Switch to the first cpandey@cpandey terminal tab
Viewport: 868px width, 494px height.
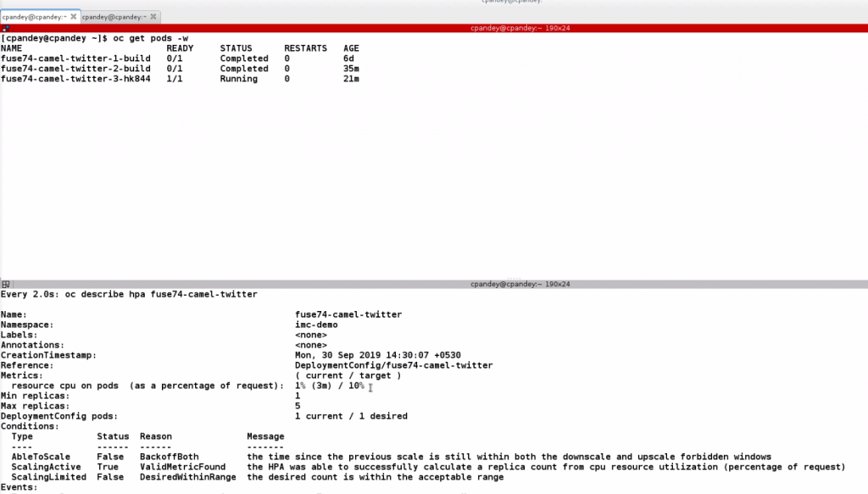pyautogui.click(x=34, y=17)
